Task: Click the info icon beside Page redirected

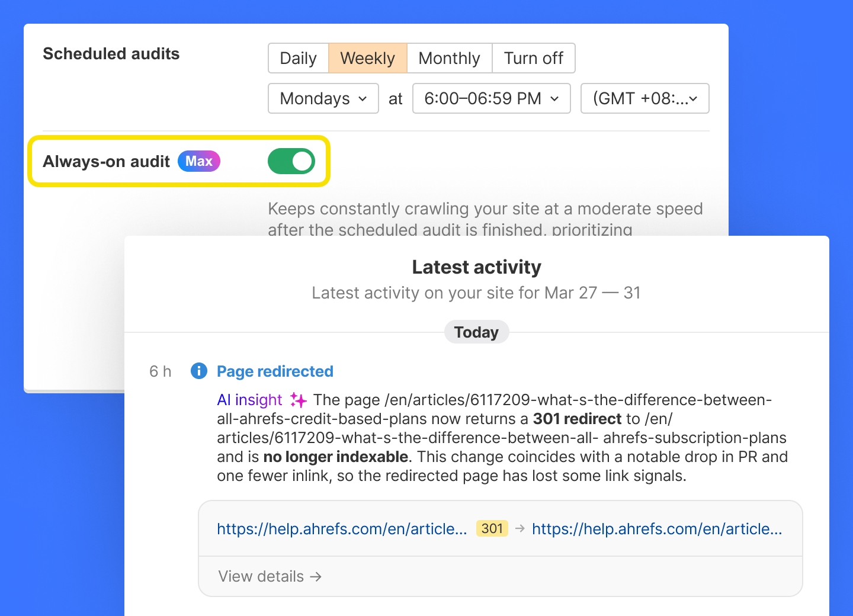Action: tap(199, 371)
